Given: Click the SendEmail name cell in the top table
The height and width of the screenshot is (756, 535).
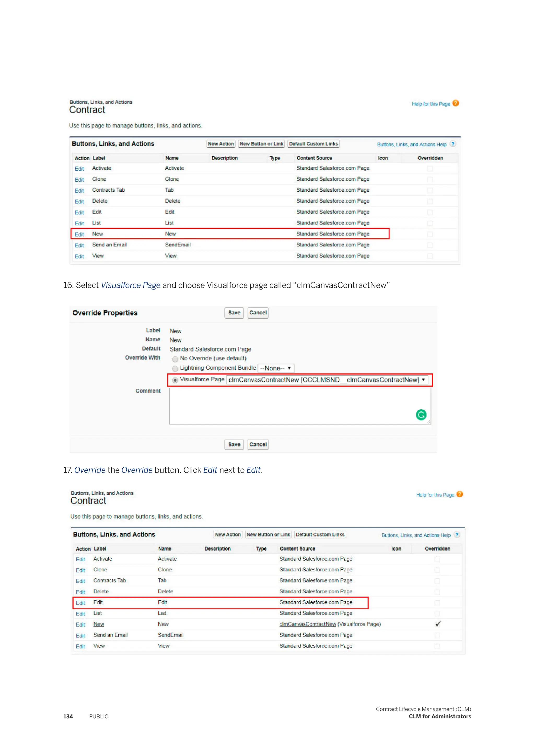Looking at the screenshot, I should coord(178,245).
